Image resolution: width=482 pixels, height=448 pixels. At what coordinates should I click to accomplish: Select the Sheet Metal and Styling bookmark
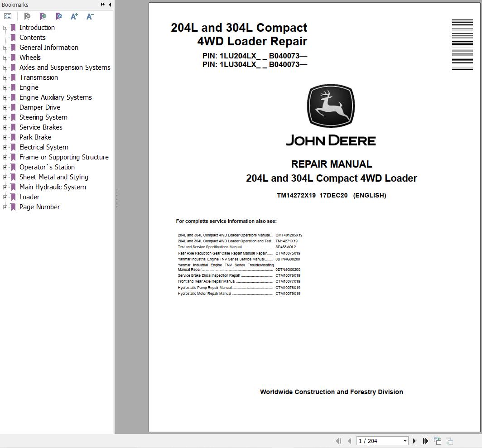54,177
